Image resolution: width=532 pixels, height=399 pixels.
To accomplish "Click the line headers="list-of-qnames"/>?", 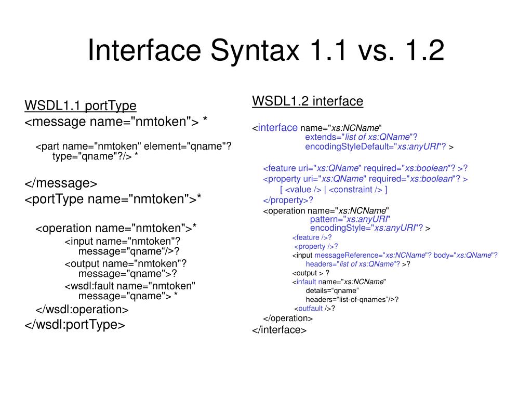I will click(352, 299).
